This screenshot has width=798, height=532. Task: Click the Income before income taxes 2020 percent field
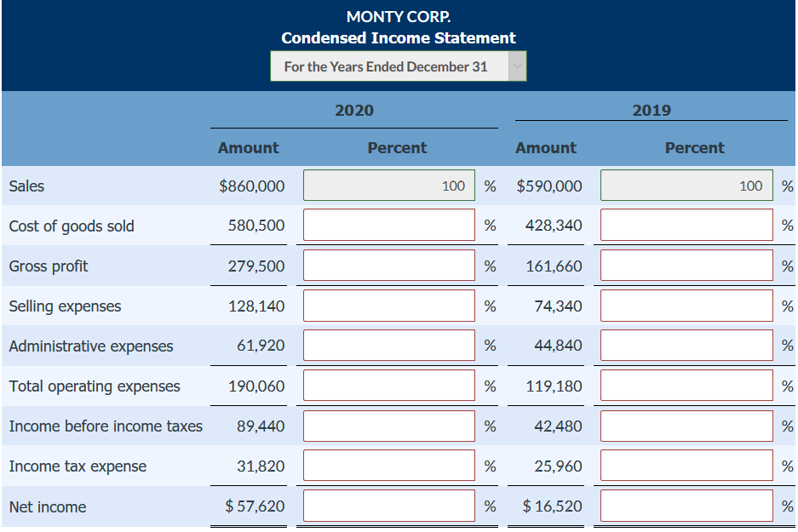(388, 425)
